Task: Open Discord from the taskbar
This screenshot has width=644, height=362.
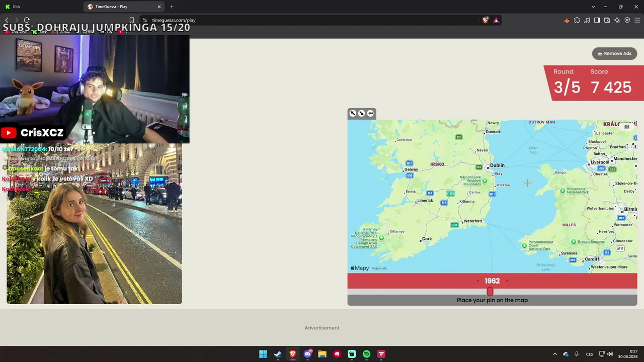Action: [307, 354]
